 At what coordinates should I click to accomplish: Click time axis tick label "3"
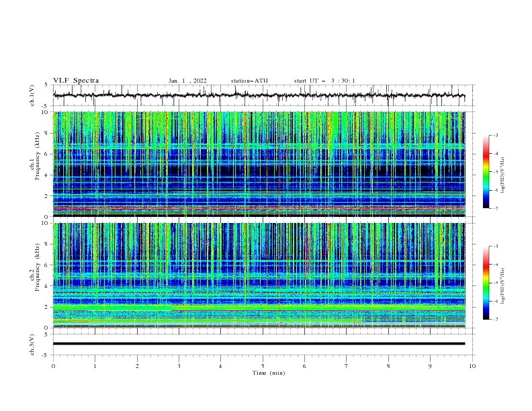tap(179, 366)
